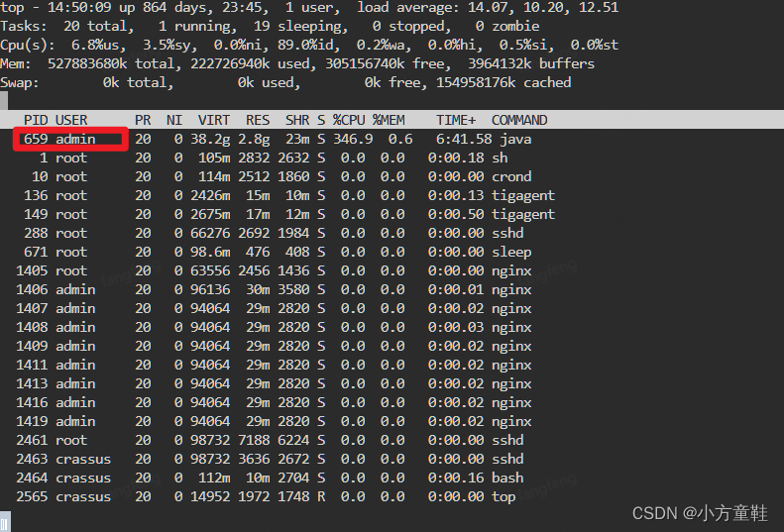Image resolution: width=784 pixels, height=532 pixels.
Task: Click crassus user in PID 2463 row
Action: (83, 459)
